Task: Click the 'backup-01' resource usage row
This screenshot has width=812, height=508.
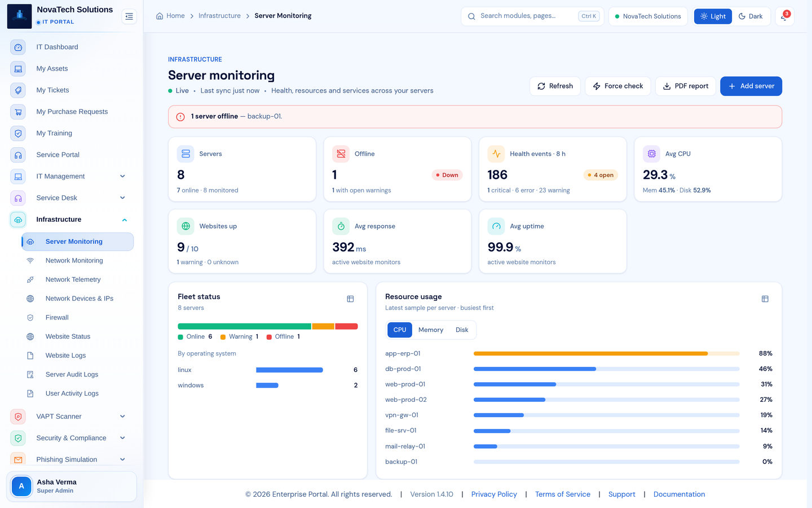Action: tap(579, 462)
